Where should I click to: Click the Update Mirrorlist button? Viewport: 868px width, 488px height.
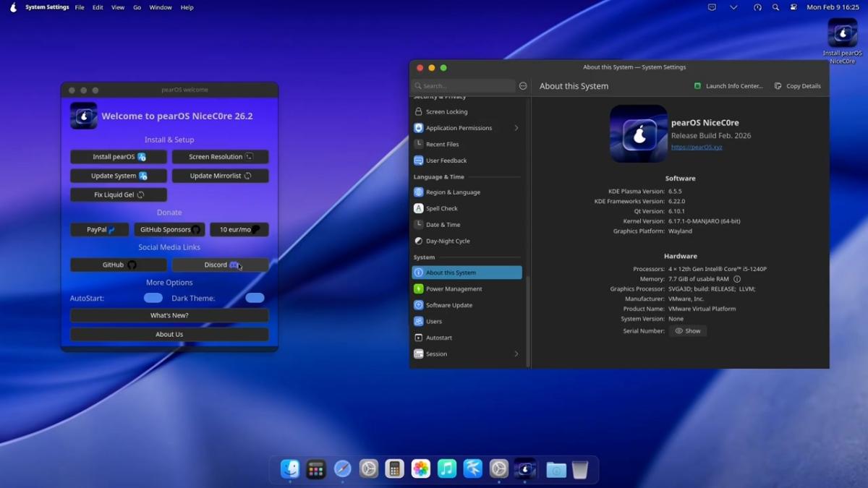(x=220, y=176)
